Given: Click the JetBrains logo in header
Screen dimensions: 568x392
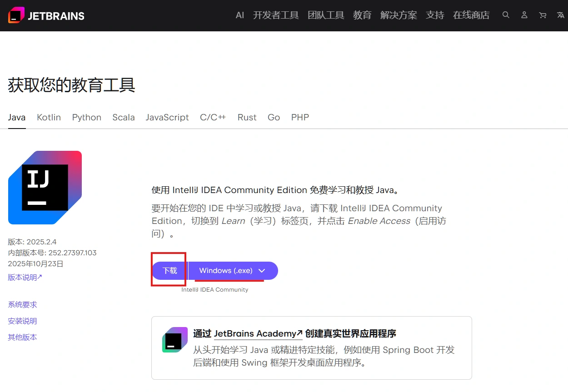Looking at the screenshot, I should coord(46,15).
